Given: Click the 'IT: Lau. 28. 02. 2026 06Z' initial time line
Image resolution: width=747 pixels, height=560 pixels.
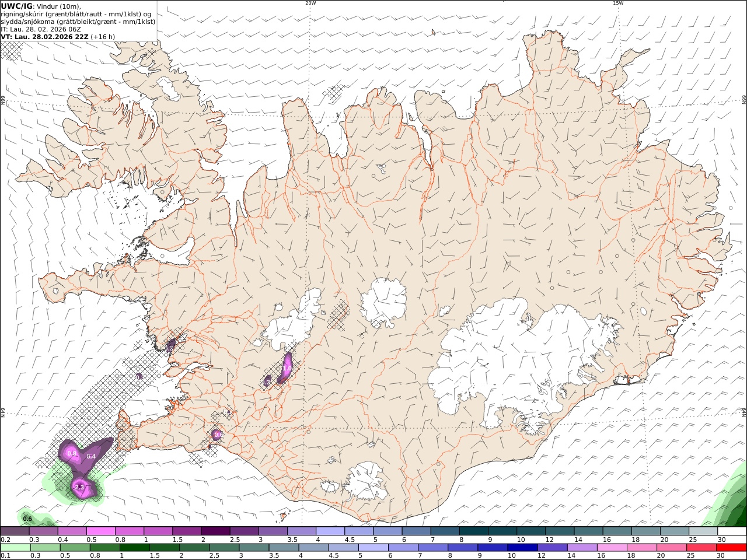Looking at the screenshot, I should (41, 29).
